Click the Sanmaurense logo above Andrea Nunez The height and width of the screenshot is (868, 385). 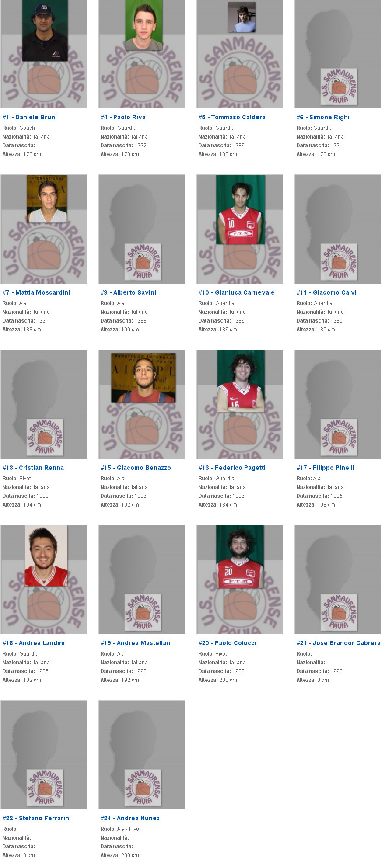pos(143,788)
